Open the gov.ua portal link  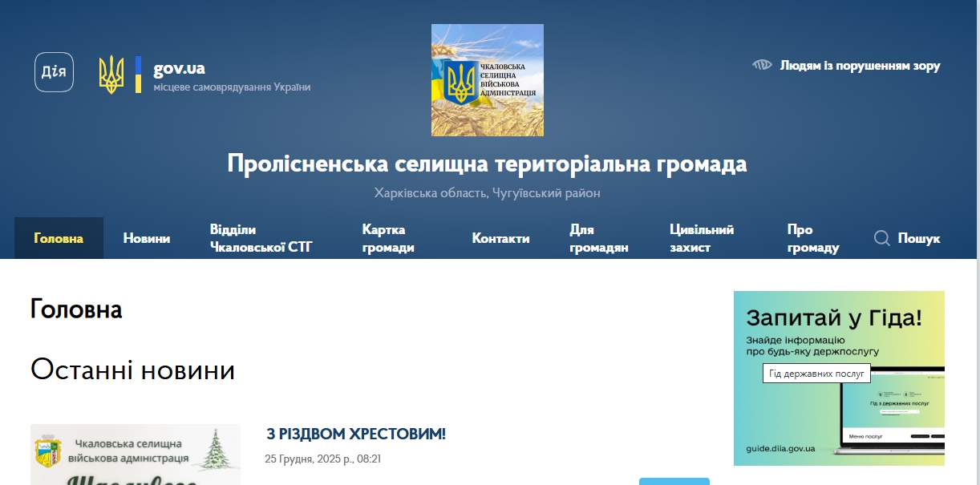pyautogui.click(x=179, y=68)
